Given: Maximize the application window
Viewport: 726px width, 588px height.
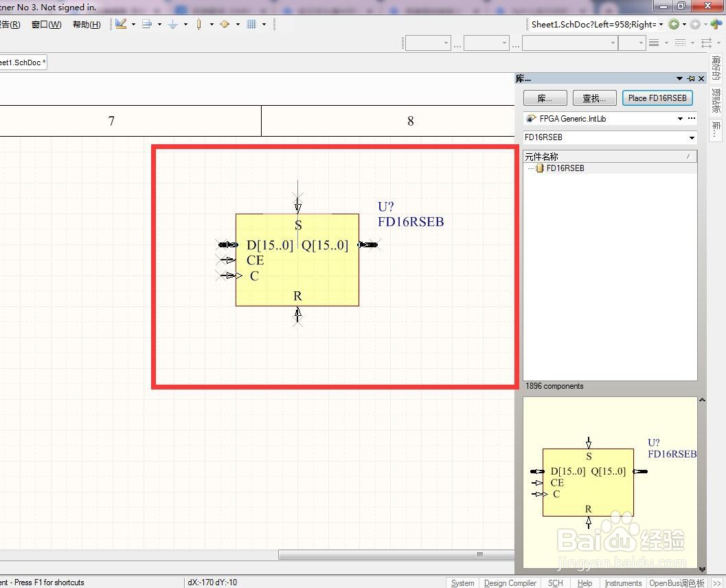Looking at the screenshot, I should (681, 5).
